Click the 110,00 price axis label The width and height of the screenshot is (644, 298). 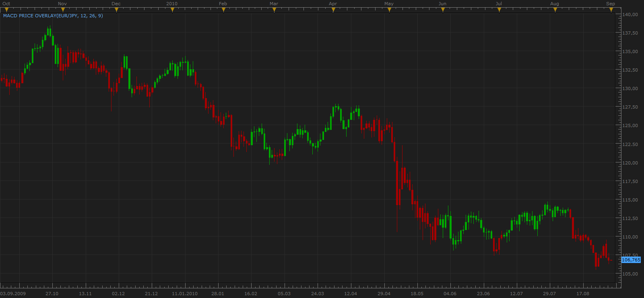pos(630,237)
